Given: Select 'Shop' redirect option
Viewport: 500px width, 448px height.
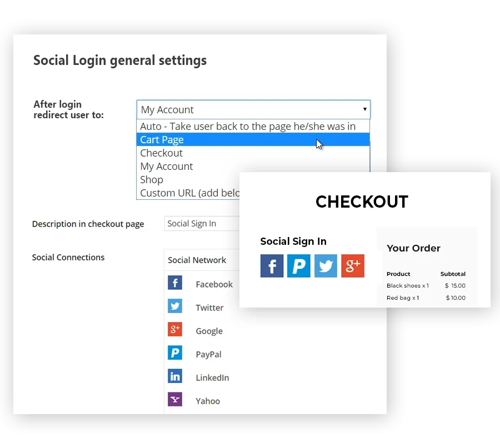Looking at the screenshot, I should coord(188,180).
